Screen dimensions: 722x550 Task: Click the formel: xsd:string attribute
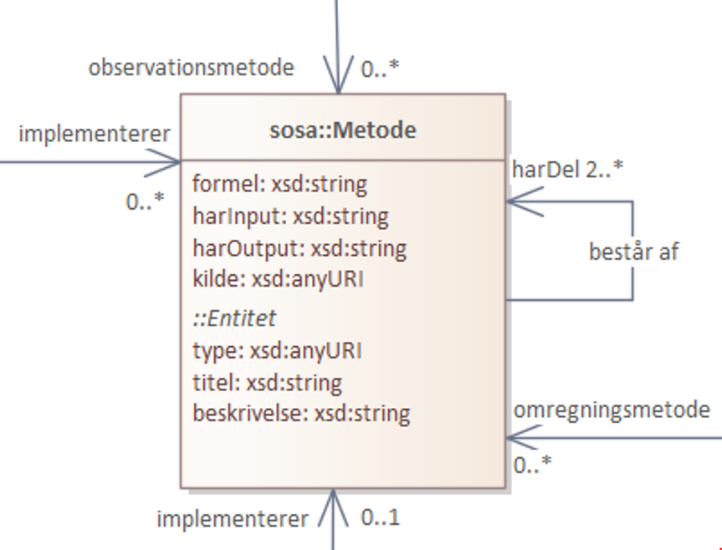[279, 184]
